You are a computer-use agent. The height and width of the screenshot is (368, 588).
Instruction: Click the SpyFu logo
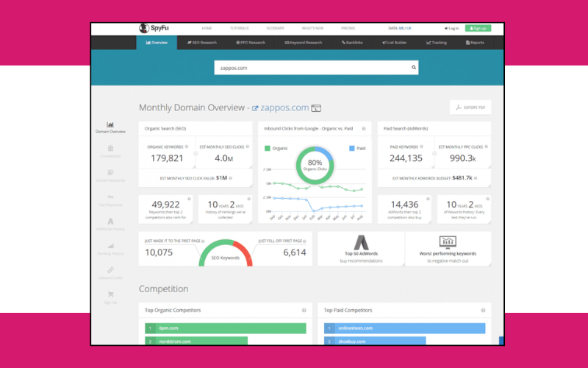[154, 28]
